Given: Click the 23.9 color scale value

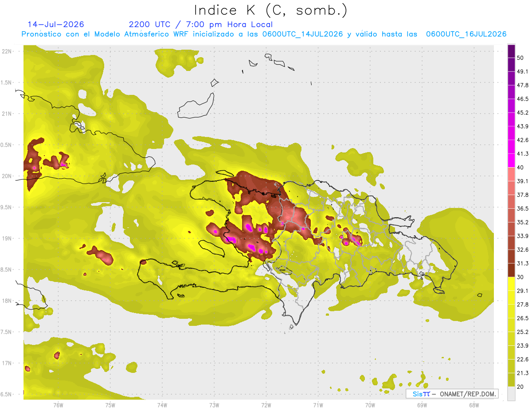Looking at the screenshot, I should (x=523, y=345).
